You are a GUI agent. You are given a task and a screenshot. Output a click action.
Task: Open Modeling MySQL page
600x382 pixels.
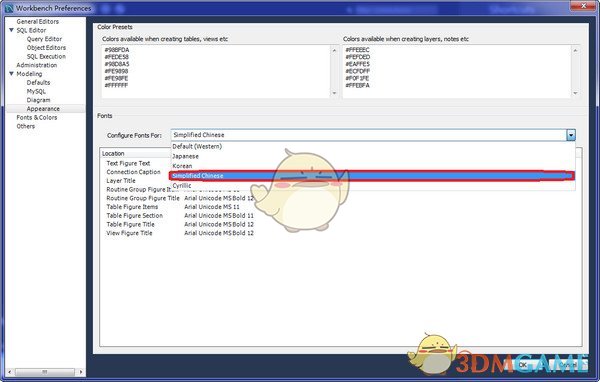coord(36,91)
